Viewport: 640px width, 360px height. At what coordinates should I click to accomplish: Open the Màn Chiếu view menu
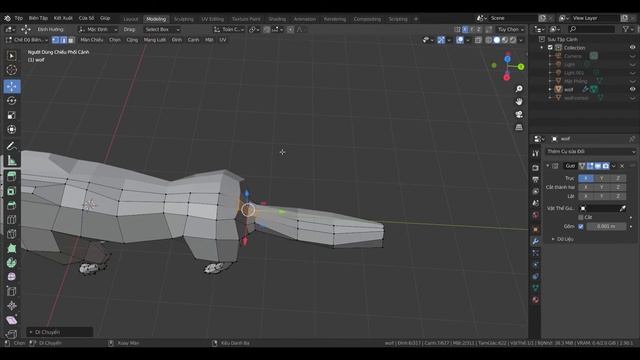point(92,40)
